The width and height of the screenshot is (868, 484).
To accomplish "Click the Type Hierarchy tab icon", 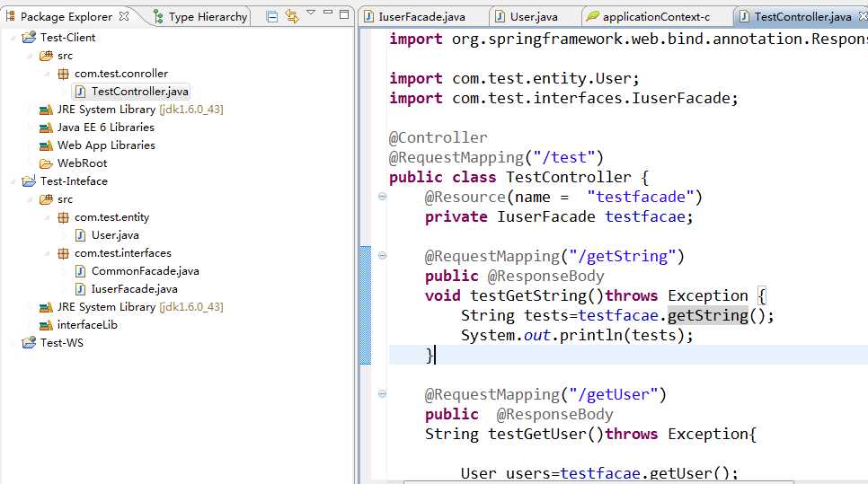I will pyautogui.click(x=158, y=17).
